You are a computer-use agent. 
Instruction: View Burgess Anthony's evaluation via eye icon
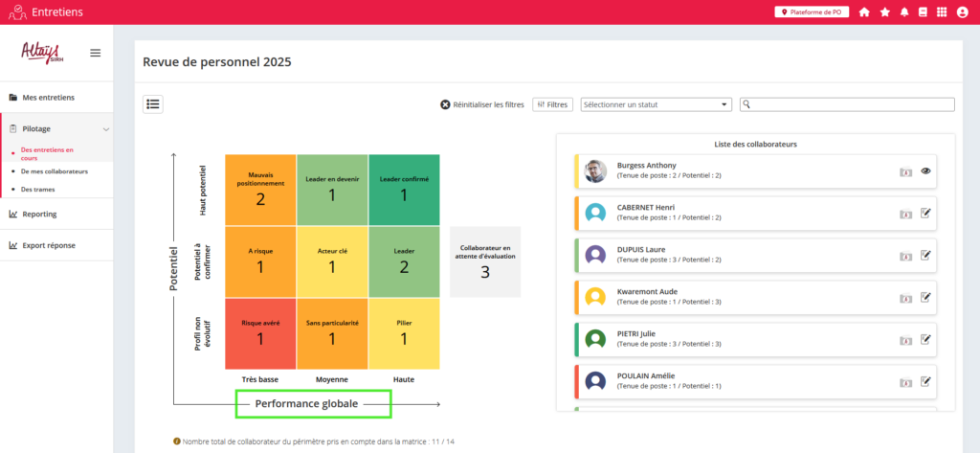point(925,171)
